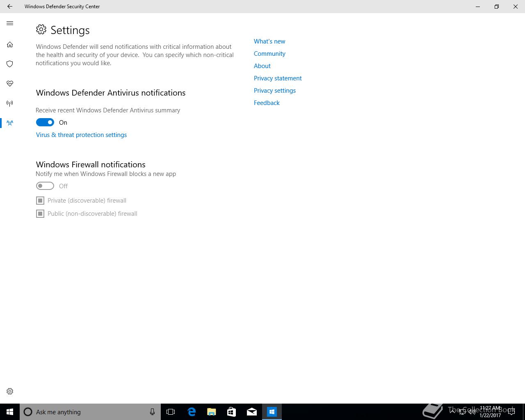Toggle Firewall blocks new app notification
Viewport: 525px width, 420px height.
click(45, 186)
